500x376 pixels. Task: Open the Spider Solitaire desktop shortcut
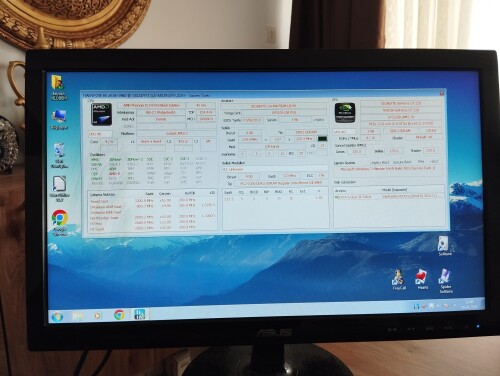pos(445,281)
